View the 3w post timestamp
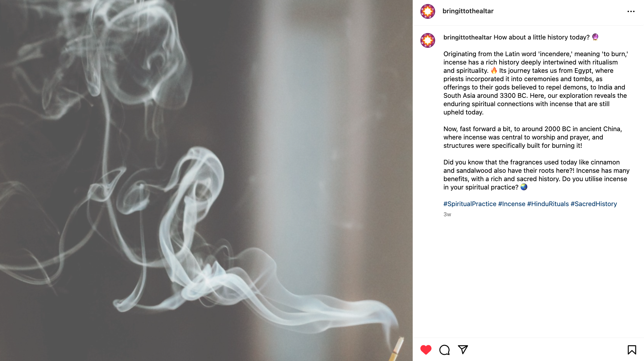This screenshot has width=644, height=361. point(447,214)
